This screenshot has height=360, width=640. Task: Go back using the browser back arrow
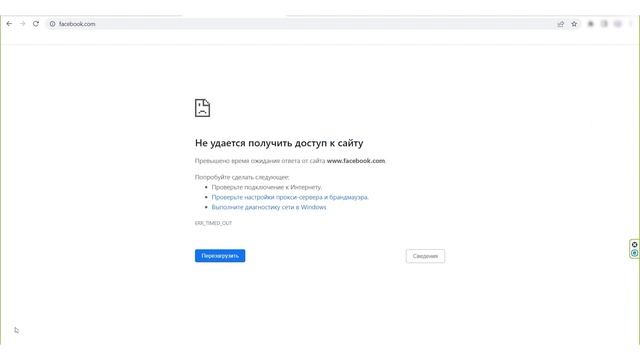click(9, 24)
